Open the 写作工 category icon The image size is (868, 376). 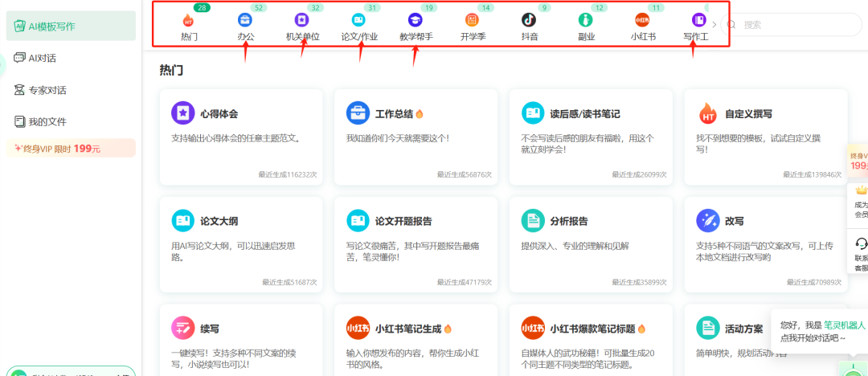[x=698, y=21]
